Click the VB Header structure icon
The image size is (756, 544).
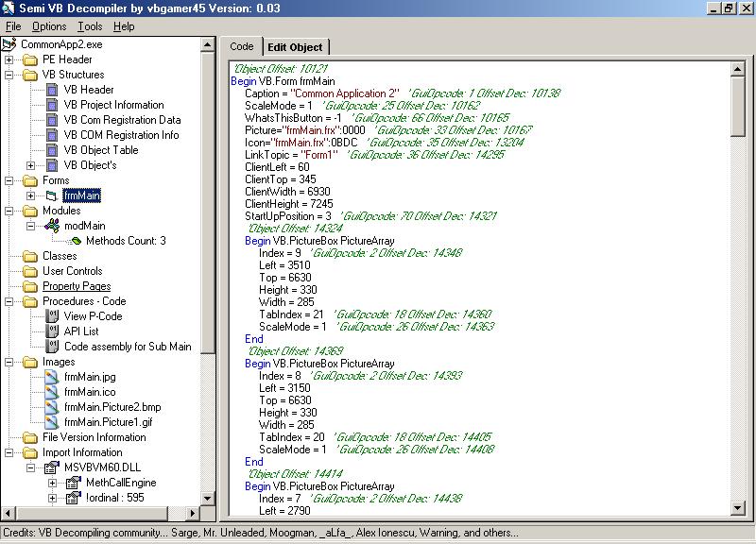[53, 90]
